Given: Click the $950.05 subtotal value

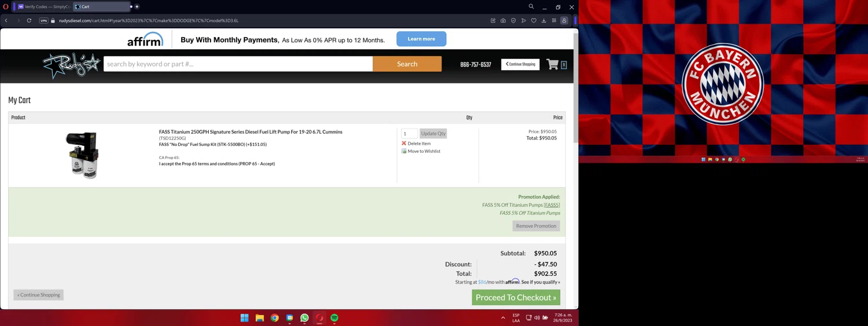Looking at the screenshot, I should pyautogui.click(x=545, y=254).
